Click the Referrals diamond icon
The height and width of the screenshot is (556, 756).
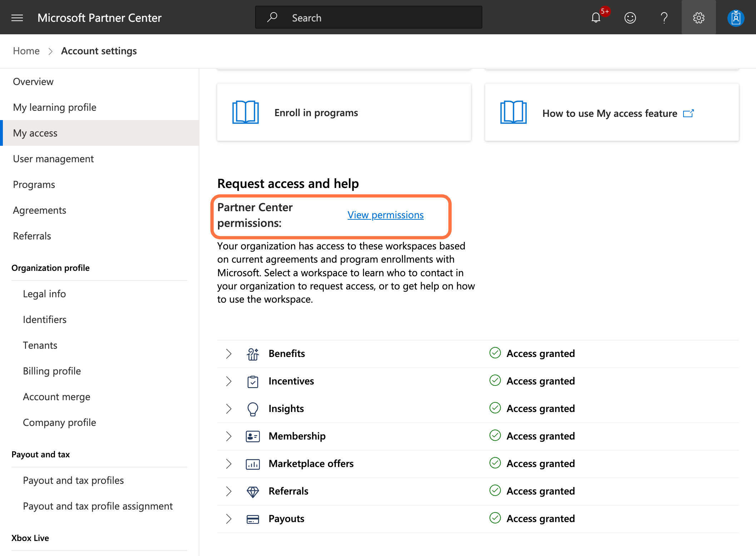coord(253,491)
